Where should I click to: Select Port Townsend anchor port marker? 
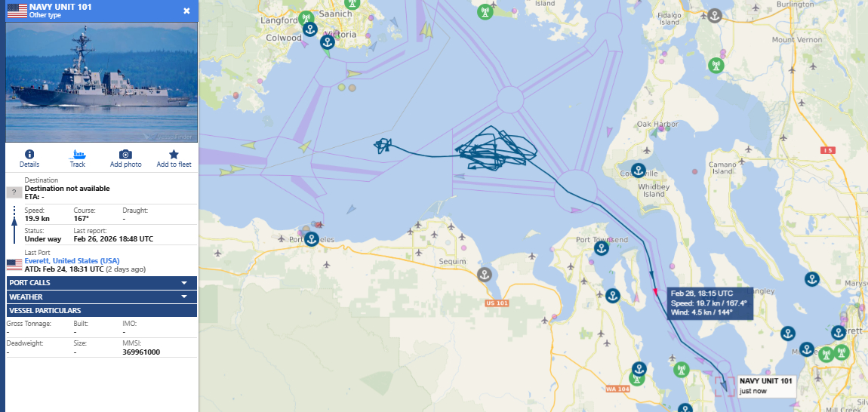[602, 249]
